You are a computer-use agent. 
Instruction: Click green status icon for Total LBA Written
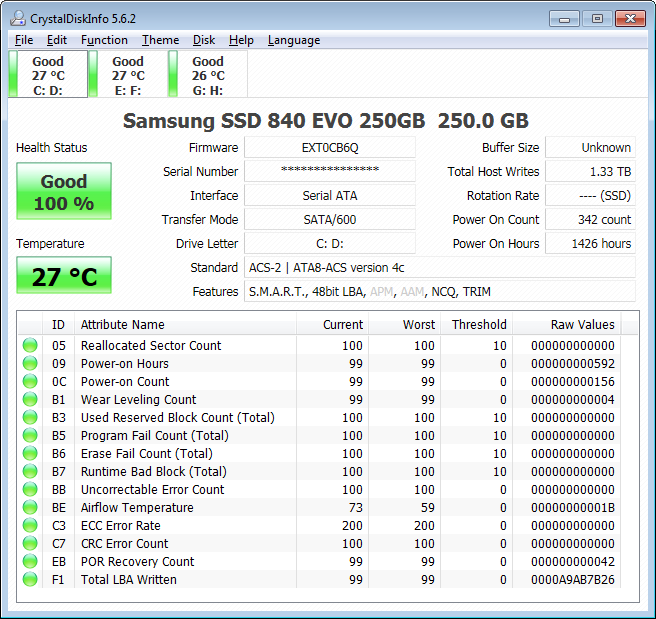point(30,579)
